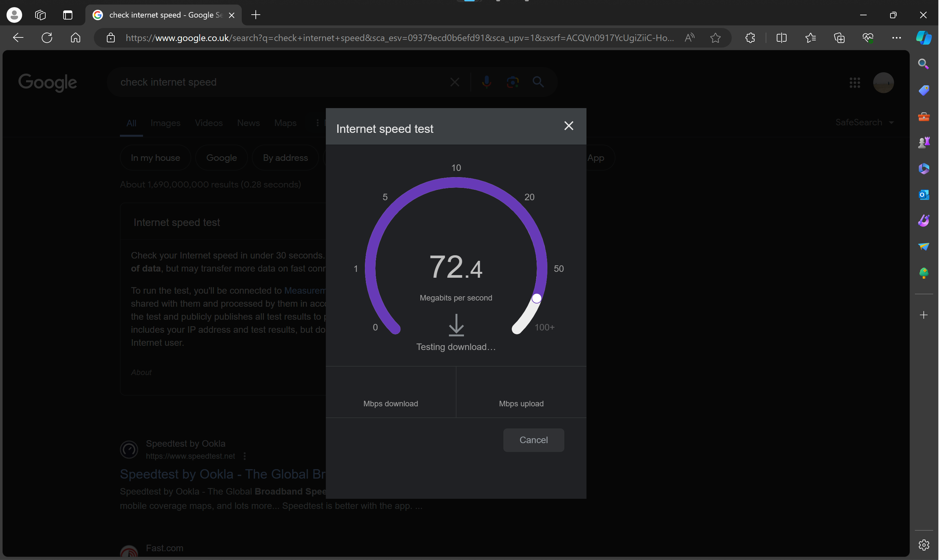The image size is (939, 560).
Task: Open sidebar Outlook icon
Action: pos(923,195)
